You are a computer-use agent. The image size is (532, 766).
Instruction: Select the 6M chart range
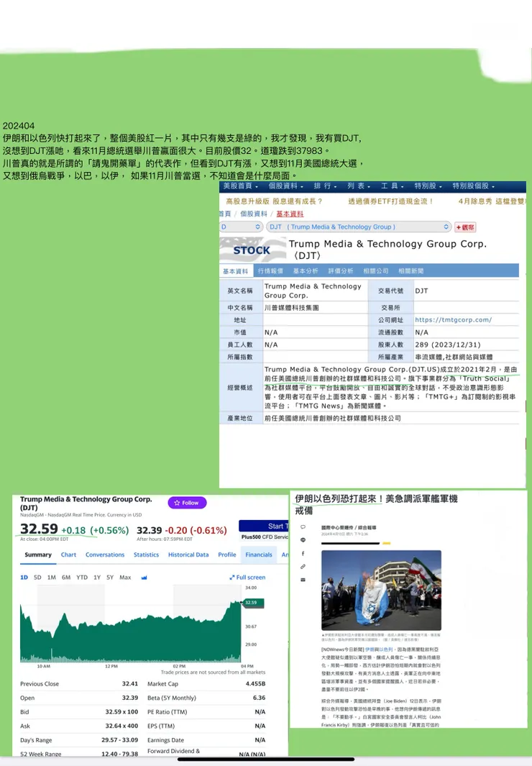66,578
